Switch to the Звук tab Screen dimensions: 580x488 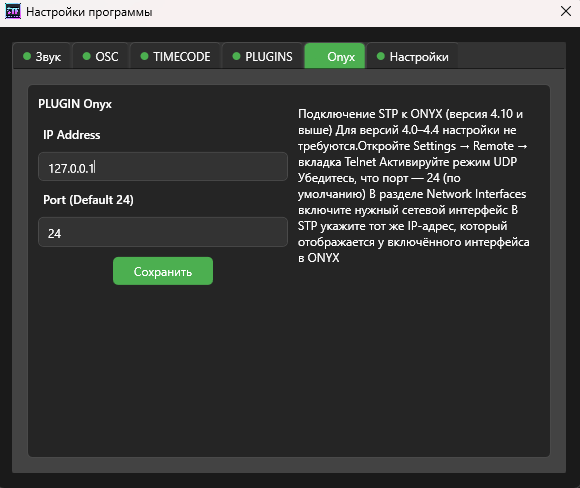(x=42, y=56)
